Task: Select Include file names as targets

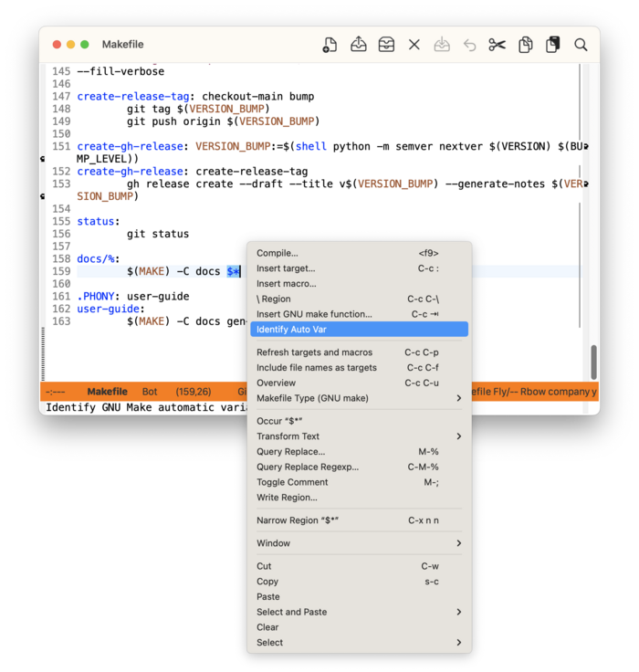Action: tap(359, 368)
